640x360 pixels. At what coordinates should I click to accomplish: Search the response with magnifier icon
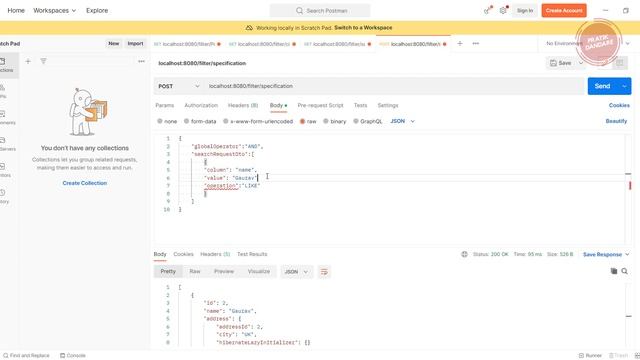[x=624, y=271]
